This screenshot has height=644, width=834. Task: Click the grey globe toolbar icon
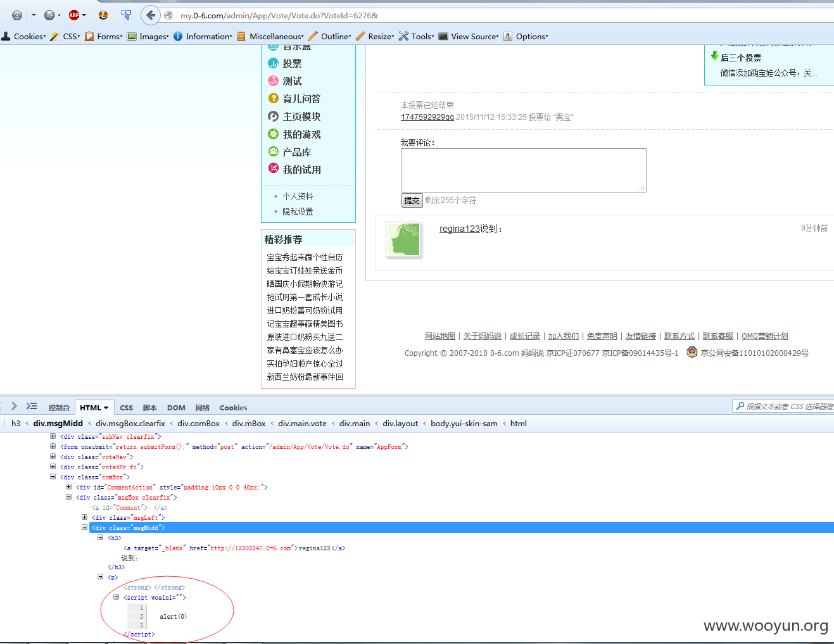49,15
